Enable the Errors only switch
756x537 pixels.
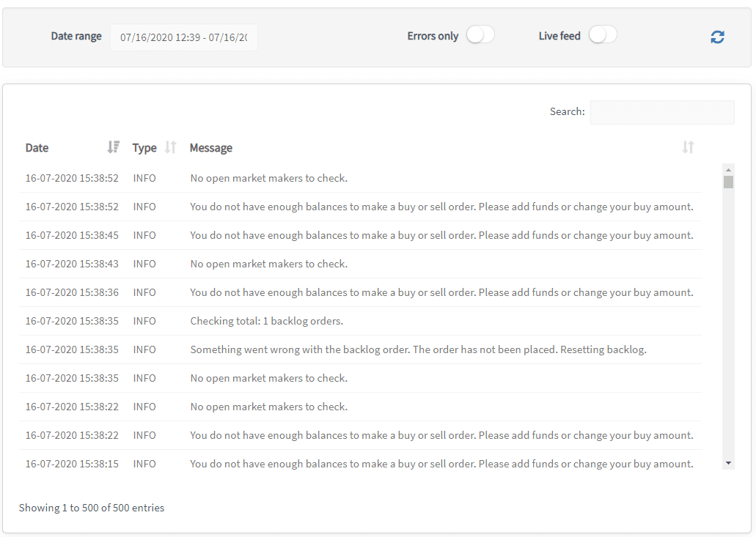pos(480,35)
